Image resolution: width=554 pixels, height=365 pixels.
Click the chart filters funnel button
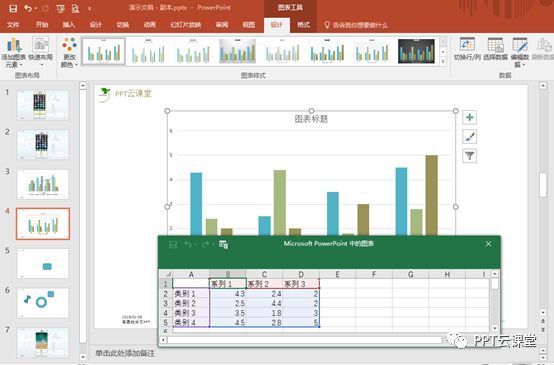pyautogui.click(x=470, y=155)
